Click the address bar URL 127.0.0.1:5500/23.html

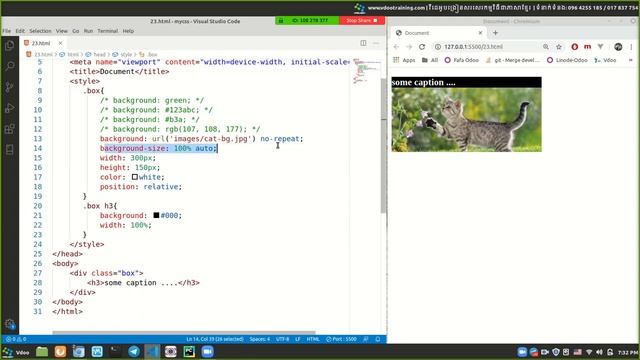coord(473,47)
